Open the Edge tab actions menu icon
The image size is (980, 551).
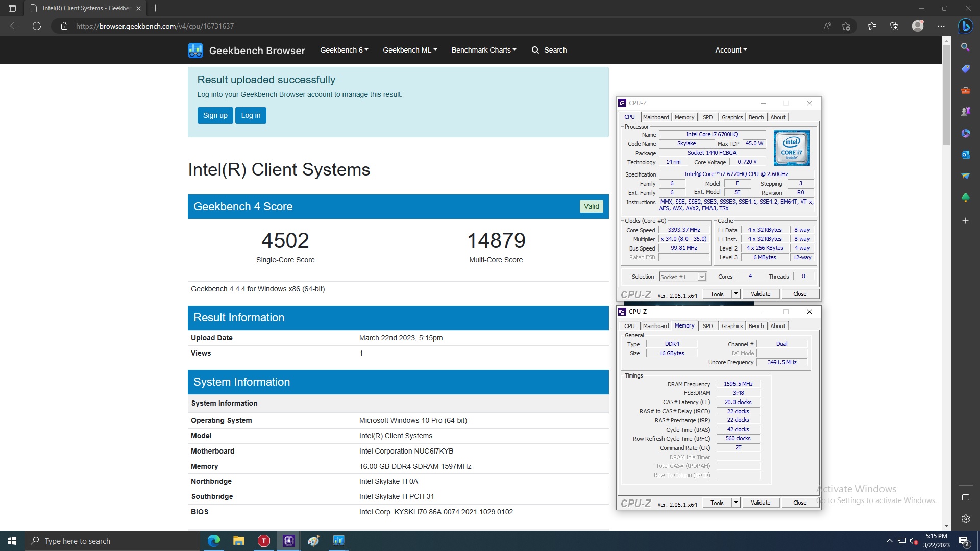point(12,8)
